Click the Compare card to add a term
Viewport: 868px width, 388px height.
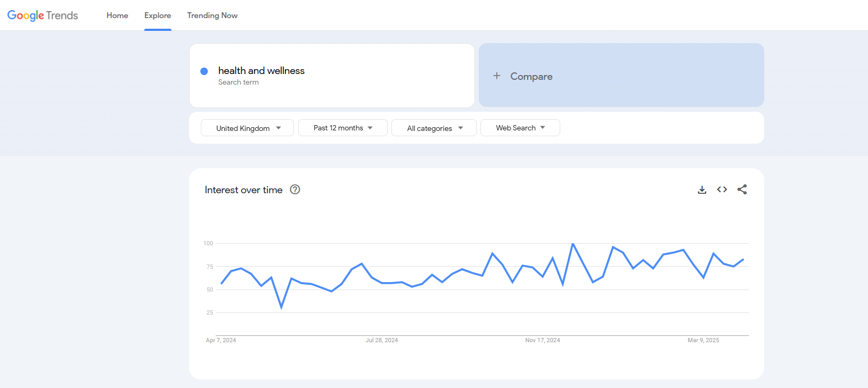click(x=621, y=75)
